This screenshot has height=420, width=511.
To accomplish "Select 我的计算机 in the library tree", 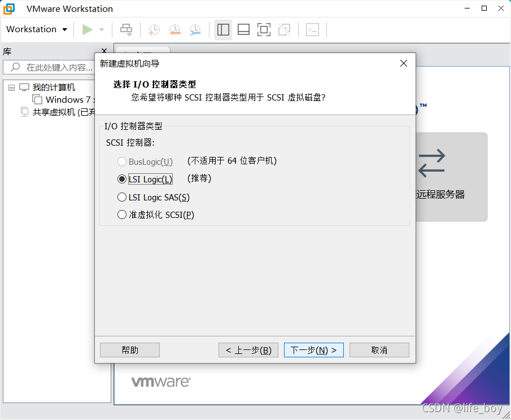I will coord(54,88).
